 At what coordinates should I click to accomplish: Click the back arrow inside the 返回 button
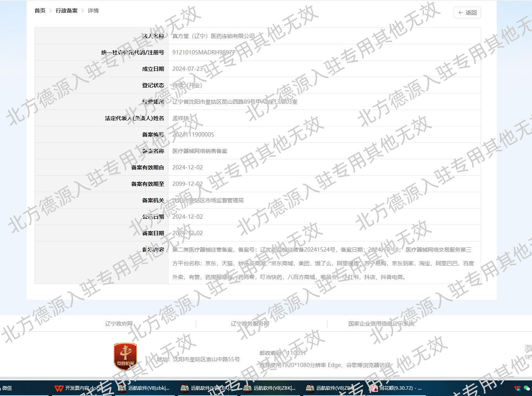461,13
